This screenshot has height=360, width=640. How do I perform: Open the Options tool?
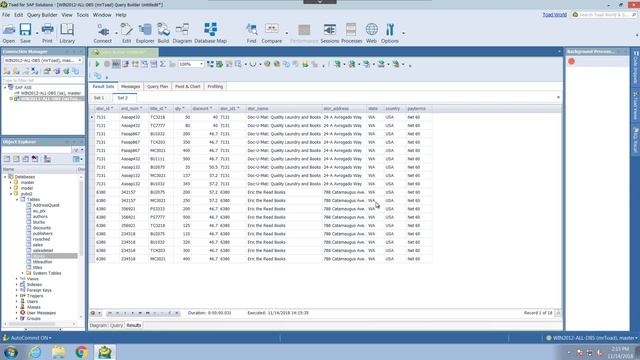(x=390, y=33)
